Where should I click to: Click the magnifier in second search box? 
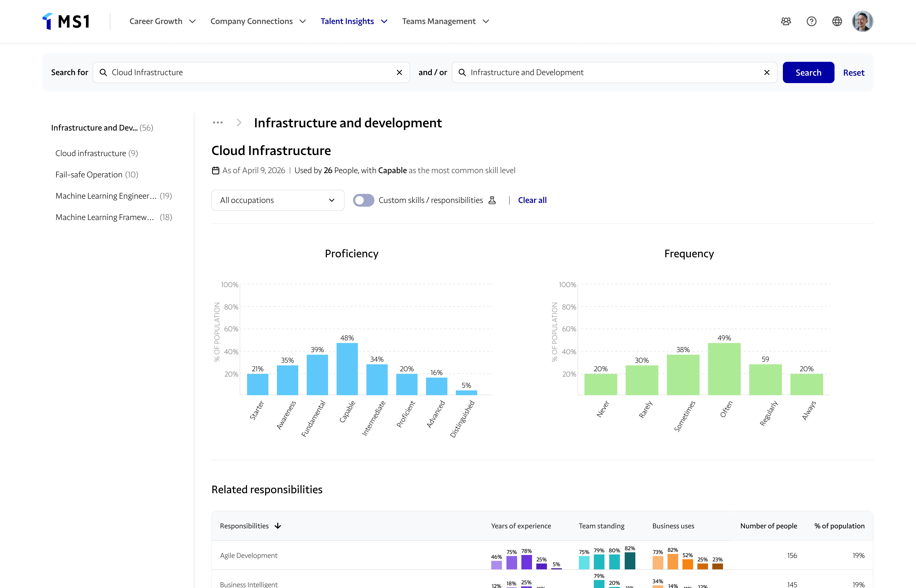click(x=462, y=73)
